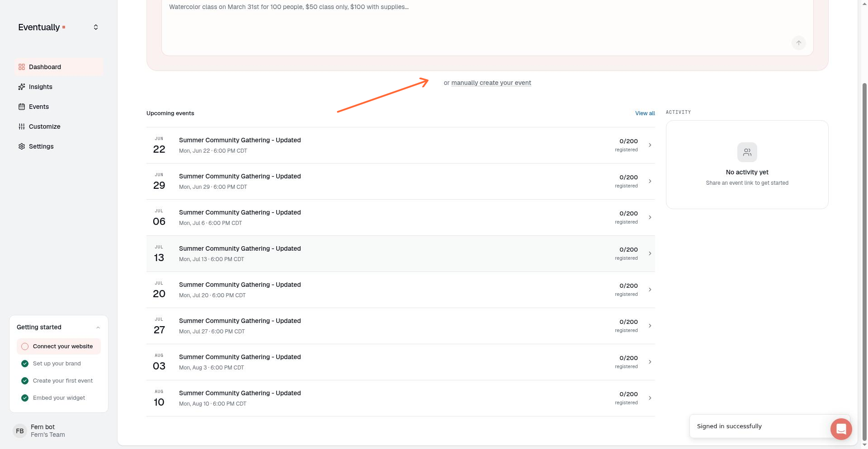Click the AUG 10 date badge
Viewport: 868px width, 449px height.
[159, 398]
